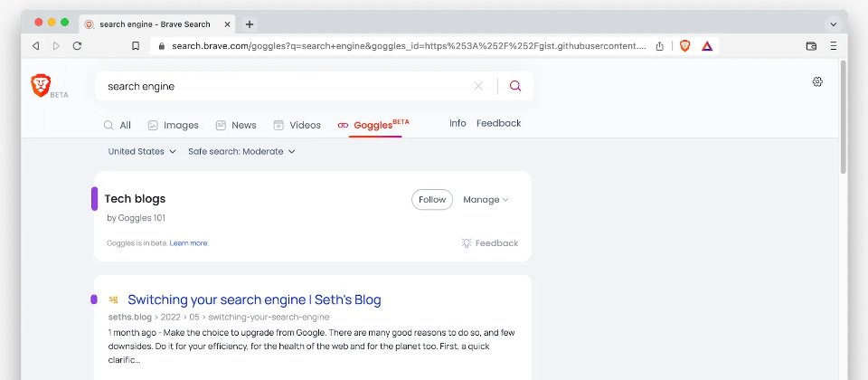
Task: Go forward with the browser forward arrow
Action: click(x=56, y=46)
